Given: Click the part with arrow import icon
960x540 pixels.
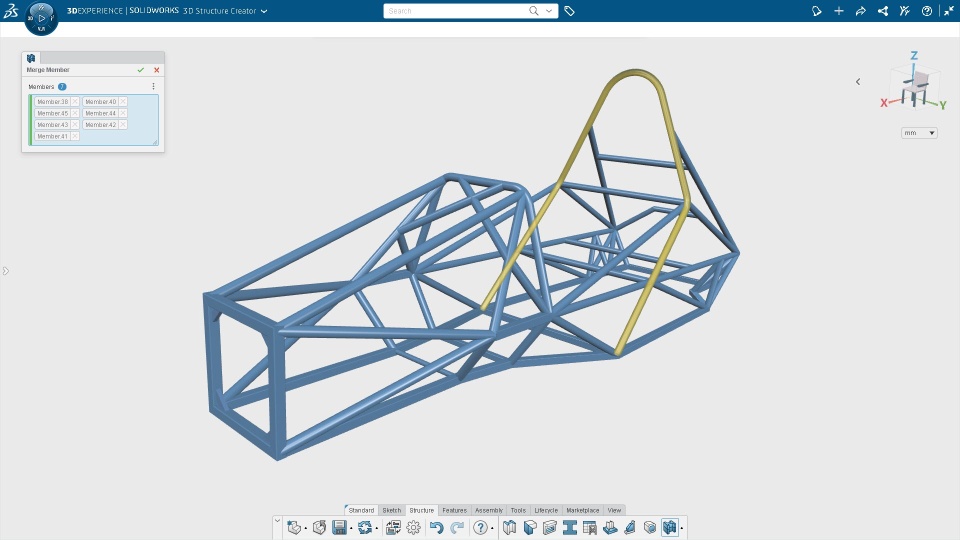Looking at the screenshot, I should (x=319, y=527).
